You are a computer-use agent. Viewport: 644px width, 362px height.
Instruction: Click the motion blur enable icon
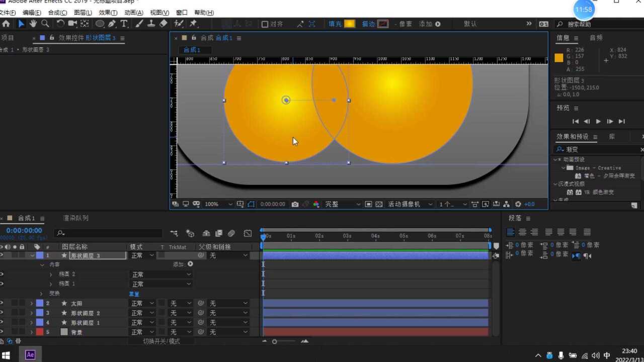[x=231, y=233]
